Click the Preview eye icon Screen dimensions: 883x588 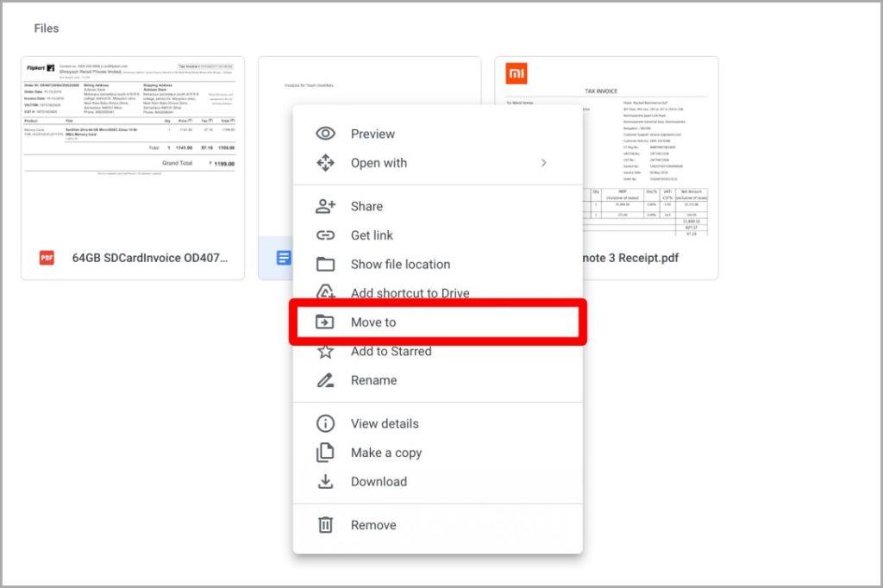pos(325,134)
